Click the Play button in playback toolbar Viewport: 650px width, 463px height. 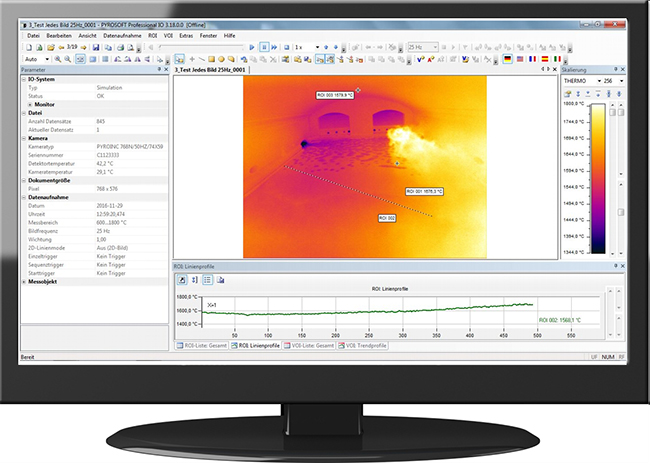tap(253, 47)
